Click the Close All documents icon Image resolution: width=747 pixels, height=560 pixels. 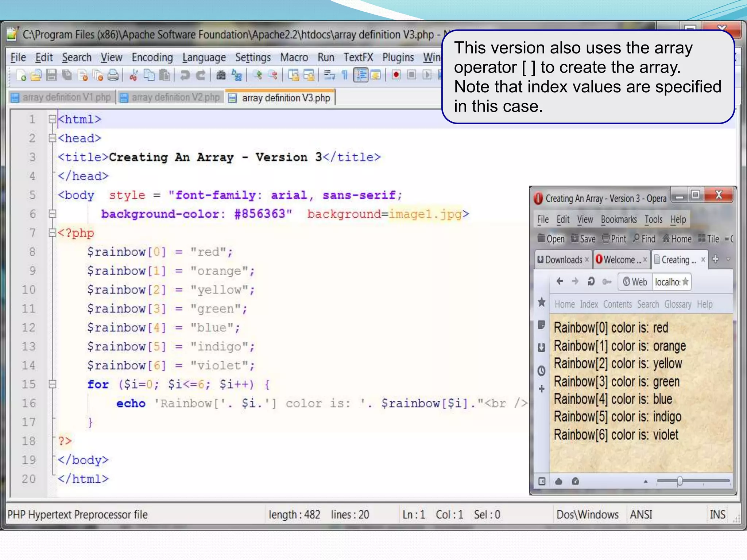click(x=98, y=75)
